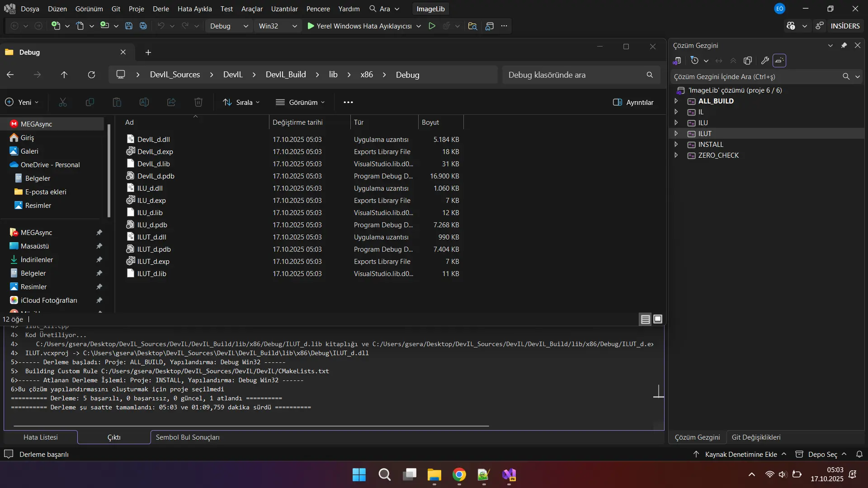Image resolution: width=868 pixels, height=488 pixels.
Task: Toggle the Ayrıntılar details pane
Action: click(x=633, y=103)
